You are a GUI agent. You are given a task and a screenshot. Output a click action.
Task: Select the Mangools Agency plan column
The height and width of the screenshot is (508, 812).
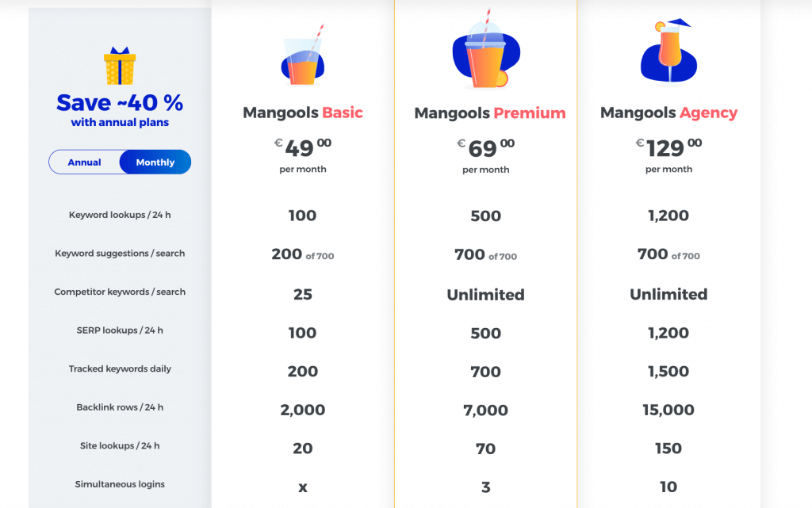[668, 113]
